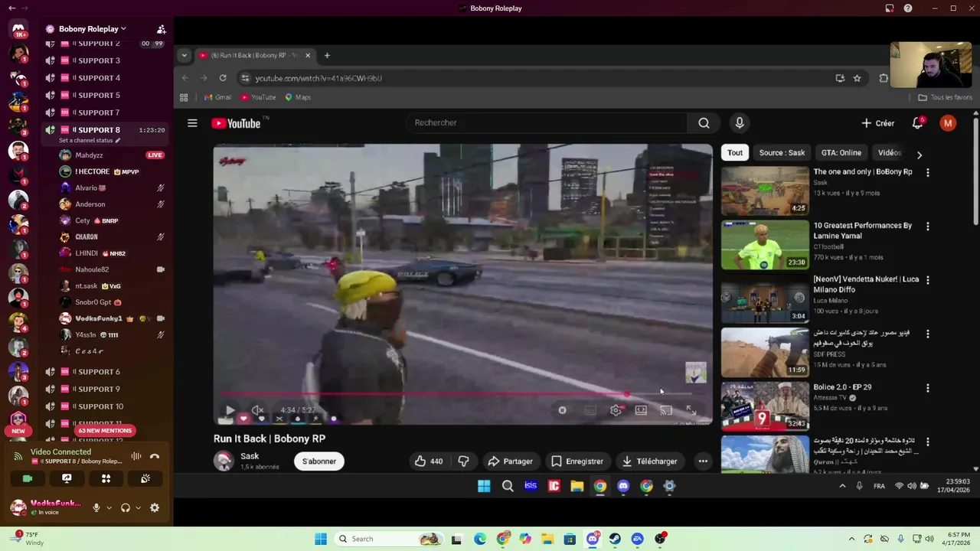The image size is (980, 551).
Task: Go to the YouTube home logo
Action: pyautogui.click(x=236, y=123)
